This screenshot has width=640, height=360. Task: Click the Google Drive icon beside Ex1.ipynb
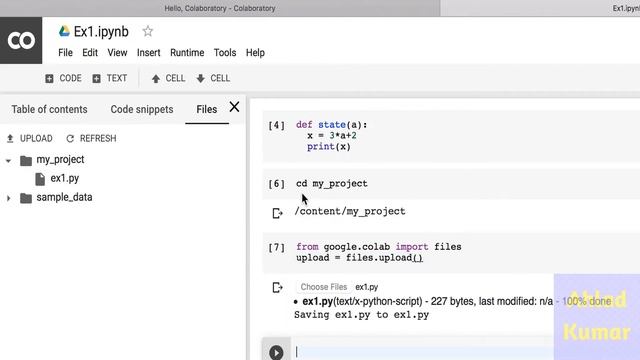point(64,31)
